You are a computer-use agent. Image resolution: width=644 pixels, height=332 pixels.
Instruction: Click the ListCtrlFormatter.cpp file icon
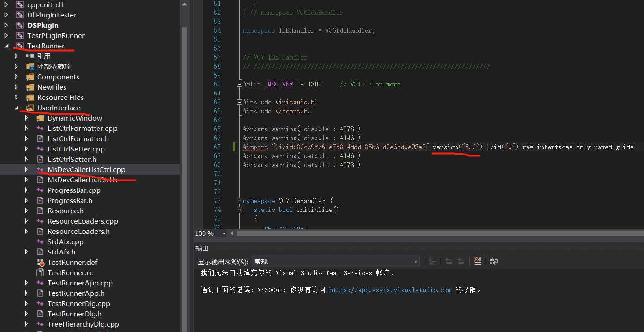tap(40, 128)
